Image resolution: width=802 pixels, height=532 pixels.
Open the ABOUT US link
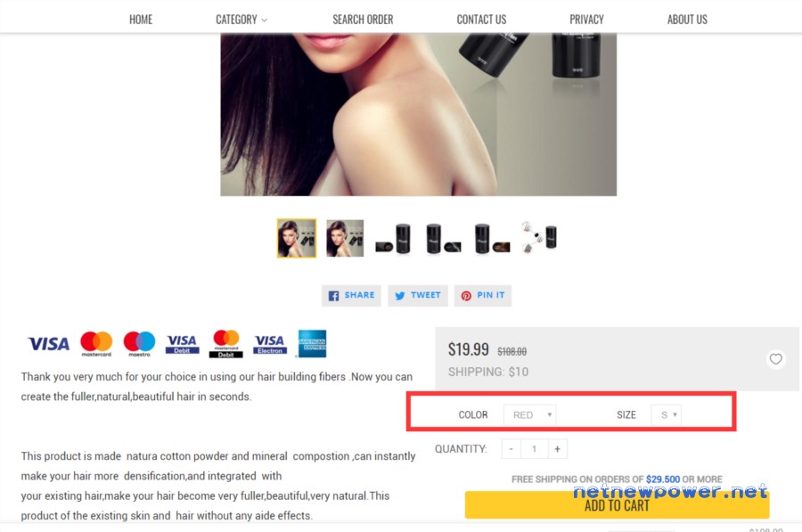pos(687,20)
